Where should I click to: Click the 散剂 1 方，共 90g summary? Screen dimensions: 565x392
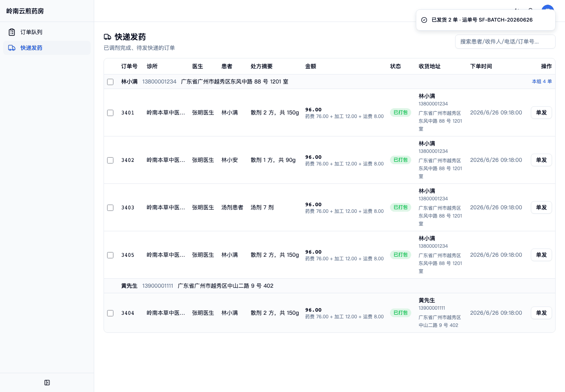pyautogui.click(x=273, y=160)
